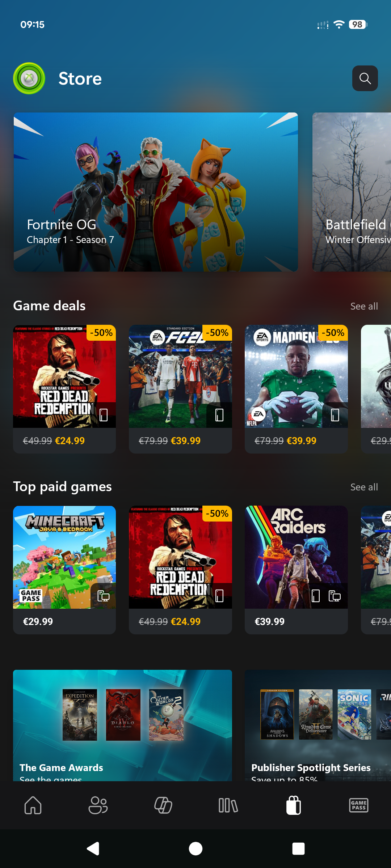Go to Home tab in bottom bar
Image resolution: width=391 pixels, height=868 pixels.
tap(33, 805)
